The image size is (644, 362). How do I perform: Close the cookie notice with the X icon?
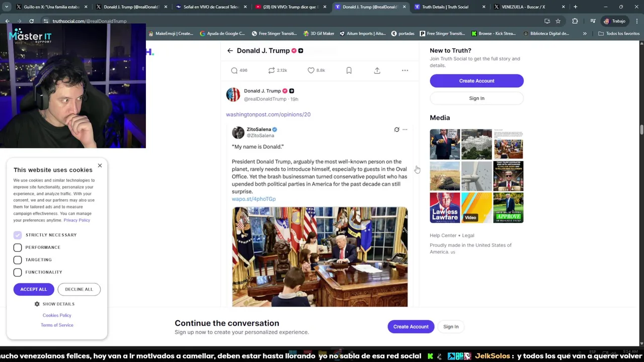pos(100,165)
